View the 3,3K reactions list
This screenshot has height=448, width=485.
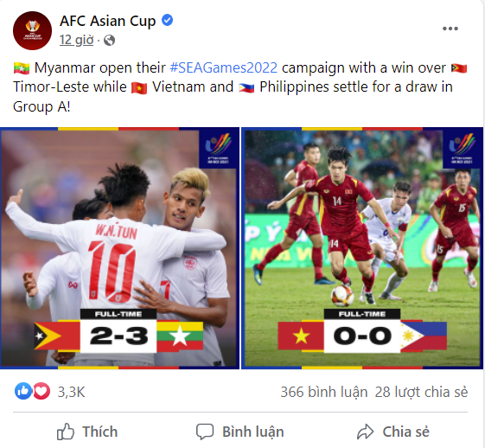[x=71, y=392]
